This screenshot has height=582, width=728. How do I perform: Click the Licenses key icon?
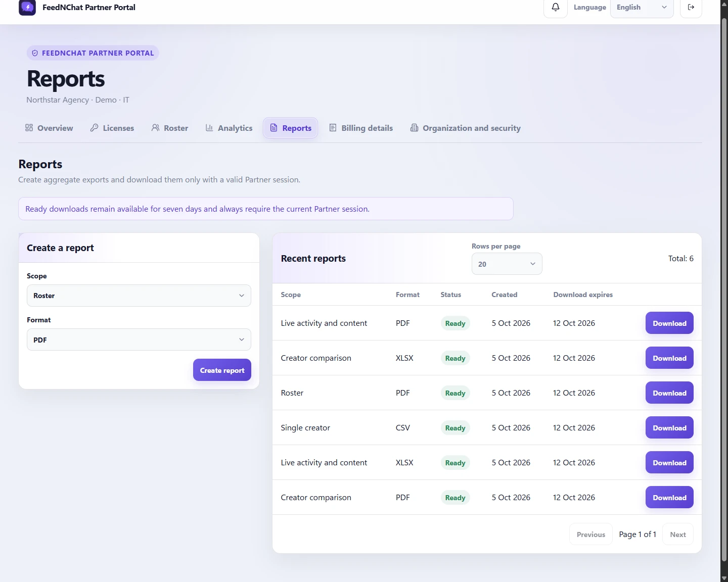[95, 128]
